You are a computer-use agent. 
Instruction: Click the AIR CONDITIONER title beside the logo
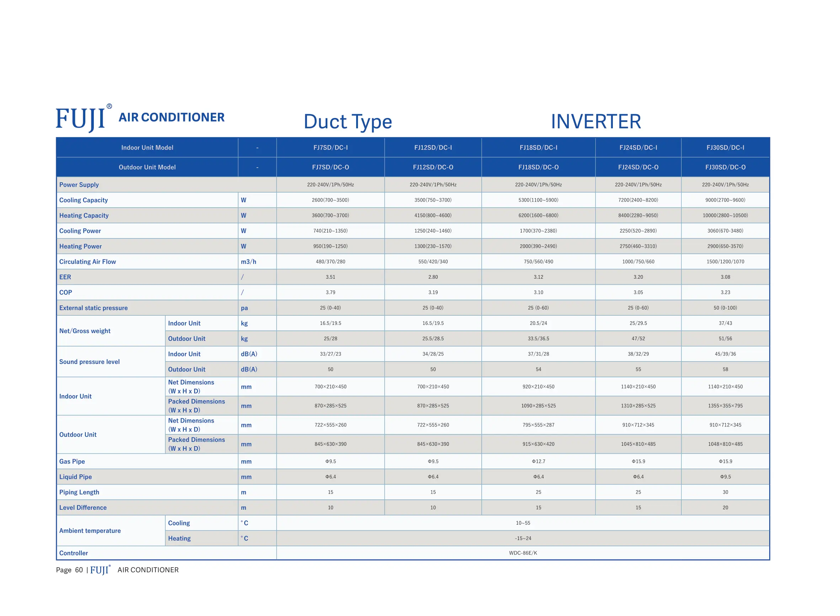171,117
